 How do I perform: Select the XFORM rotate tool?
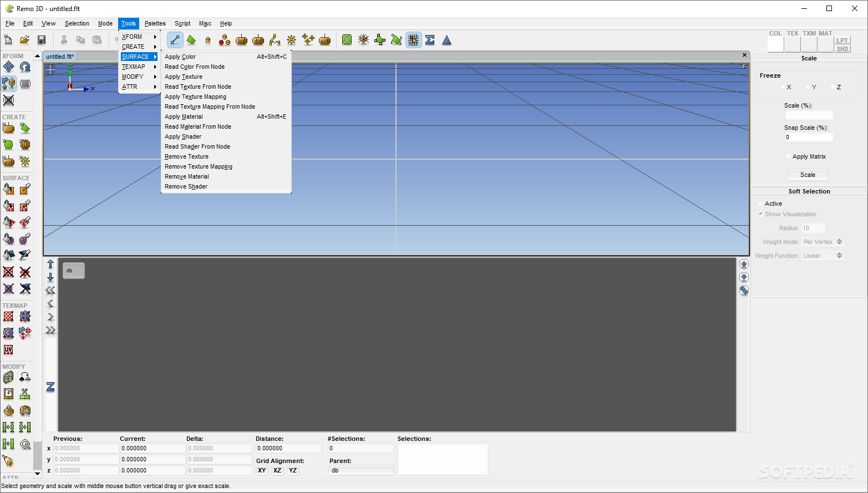point(25,67)
